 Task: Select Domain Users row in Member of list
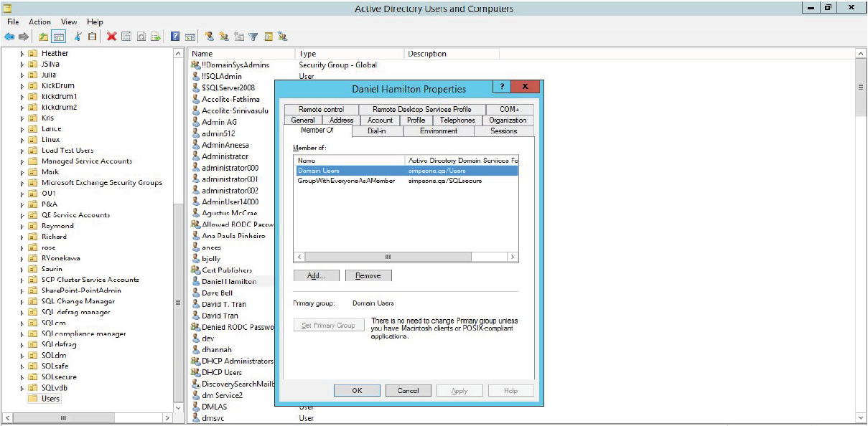pos(406,171)
